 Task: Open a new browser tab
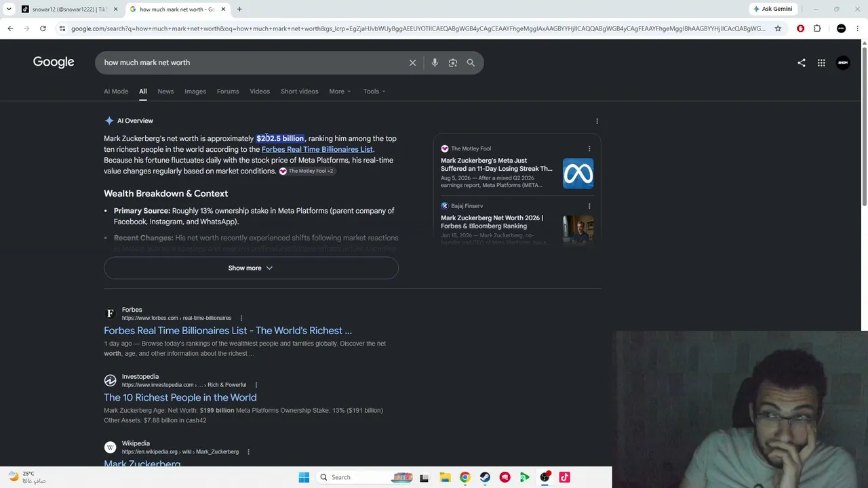coord(239,9)
